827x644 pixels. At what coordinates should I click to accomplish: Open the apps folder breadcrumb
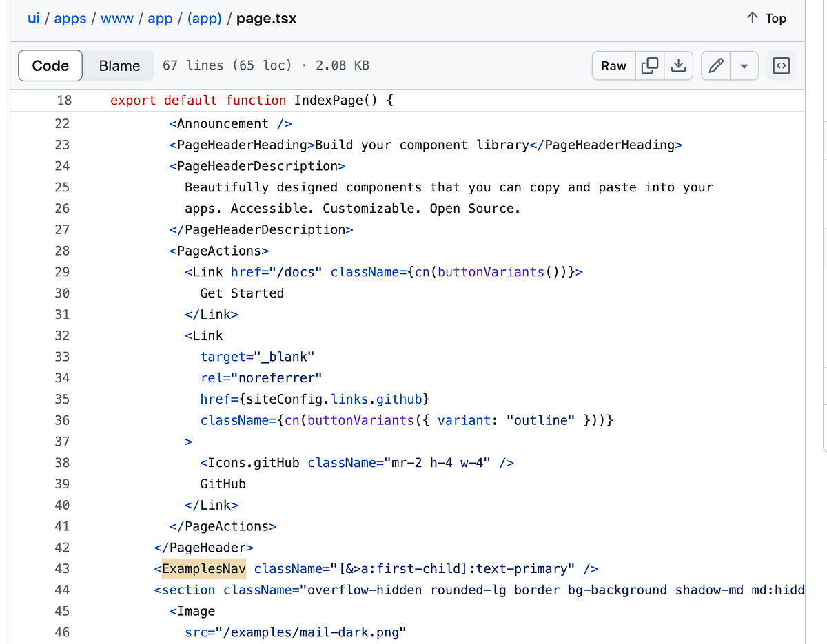pos(70,19)
